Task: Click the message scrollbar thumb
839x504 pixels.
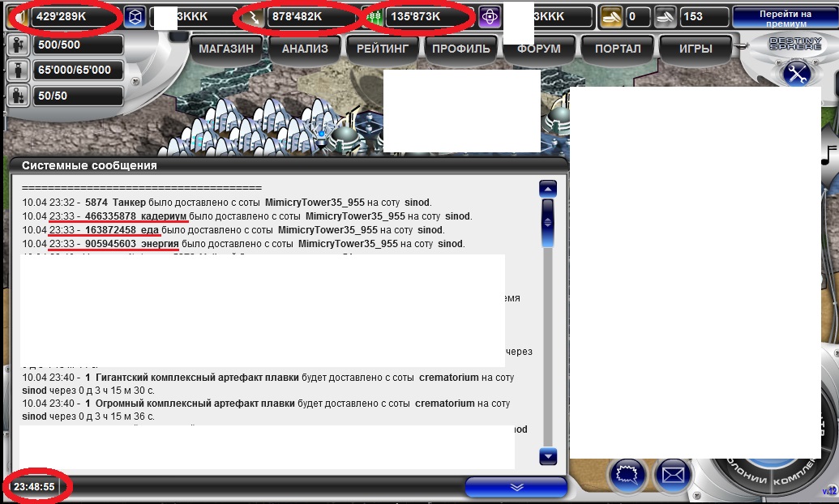Action: click(547, 223)
